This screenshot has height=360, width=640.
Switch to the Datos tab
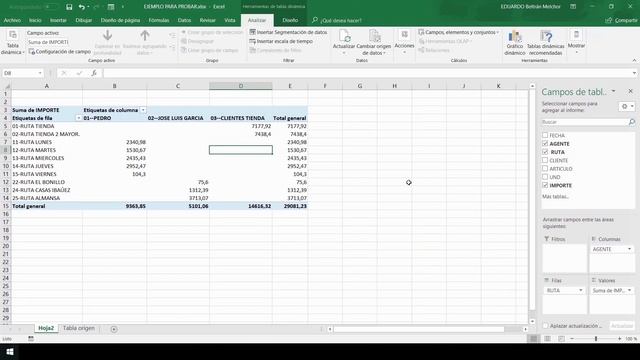pyautogui.click(x=184, y=20)
